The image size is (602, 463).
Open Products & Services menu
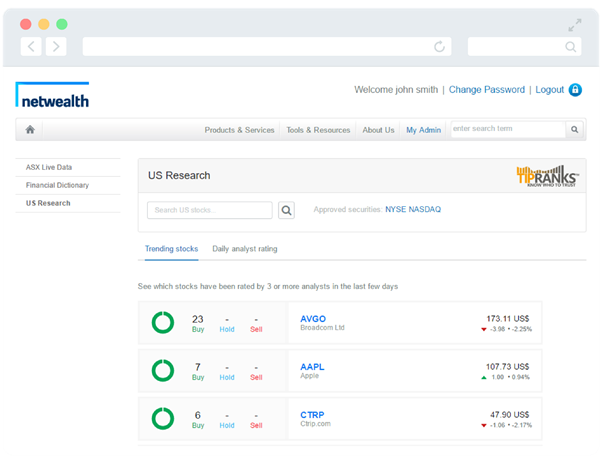[x=239, y=130]
